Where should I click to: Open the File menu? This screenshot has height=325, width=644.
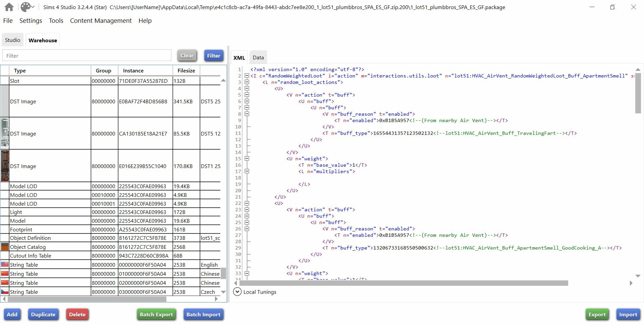pos(8,21)
